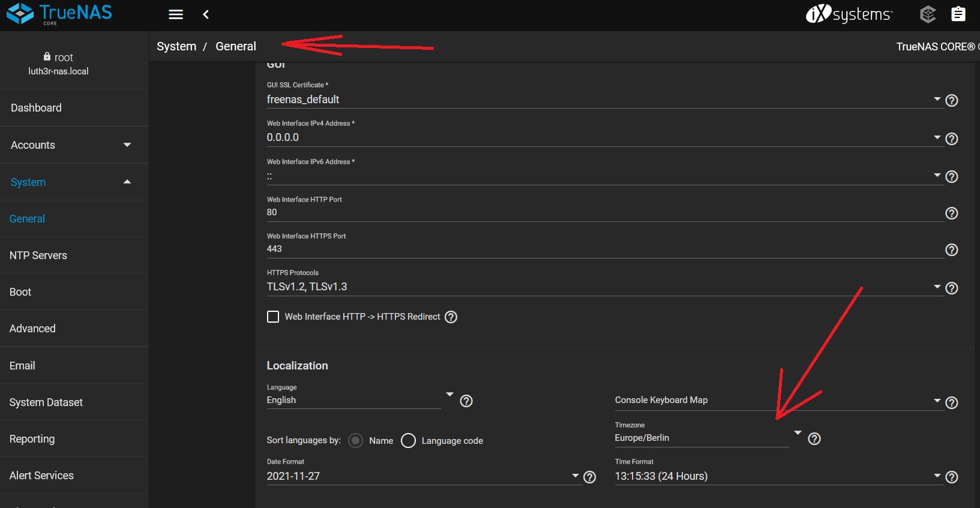Show help for Console Keyboard Map
The image size is (980, 508).
click(952, 403)
